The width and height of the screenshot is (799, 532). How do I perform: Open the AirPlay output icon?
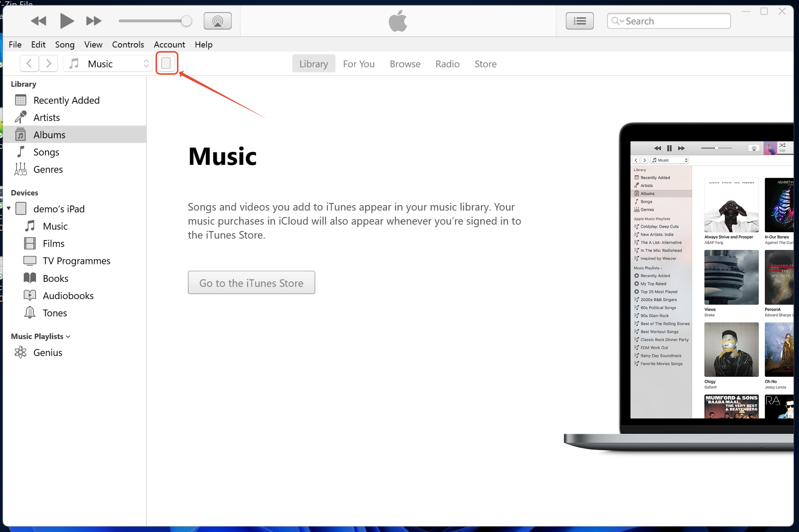point(217,21)
